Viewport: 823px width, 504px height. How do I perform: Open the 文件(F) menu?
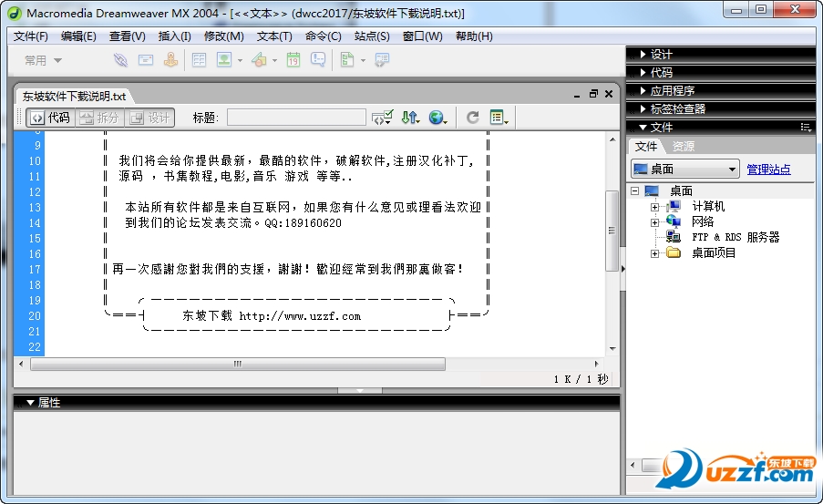[x=30, y=36]
